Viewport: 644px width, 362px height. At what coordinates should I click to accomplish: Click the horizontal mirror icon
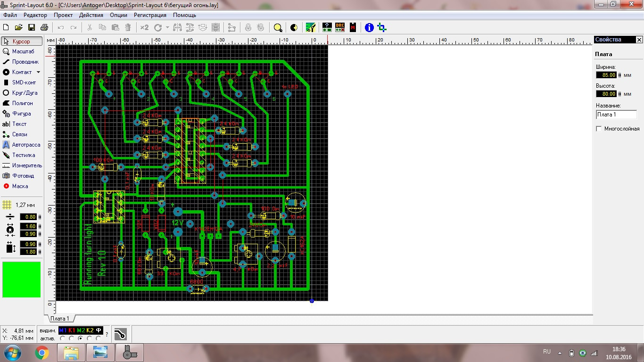178,27
